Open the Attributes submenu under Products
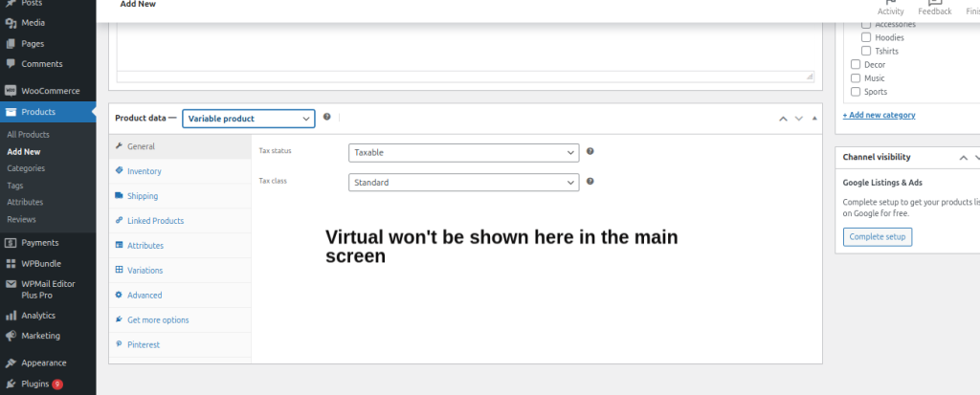Viewport: 980px width, 395px height. (25, 203)
